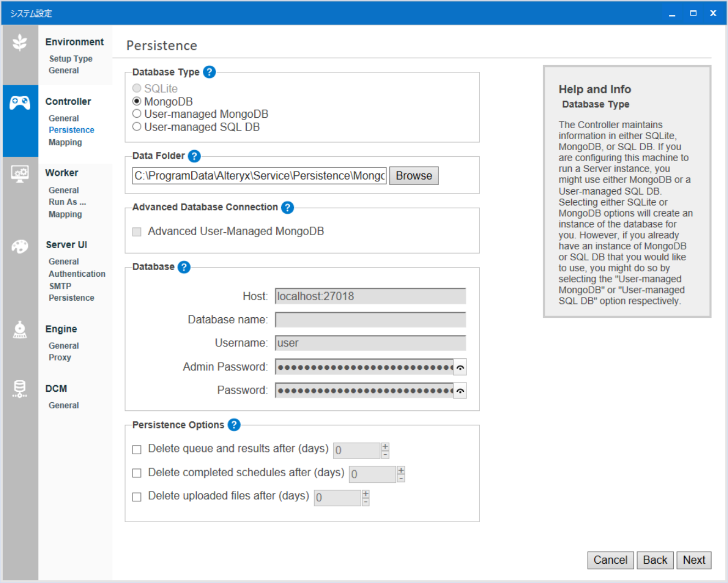Increment the Delete queue days value

385,447
